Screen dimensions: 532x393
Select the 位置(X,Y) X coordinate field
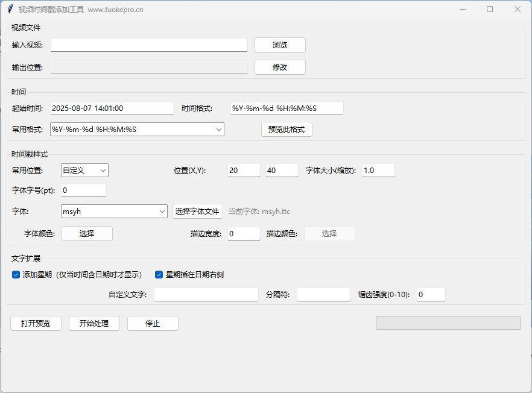coord(243,170)
